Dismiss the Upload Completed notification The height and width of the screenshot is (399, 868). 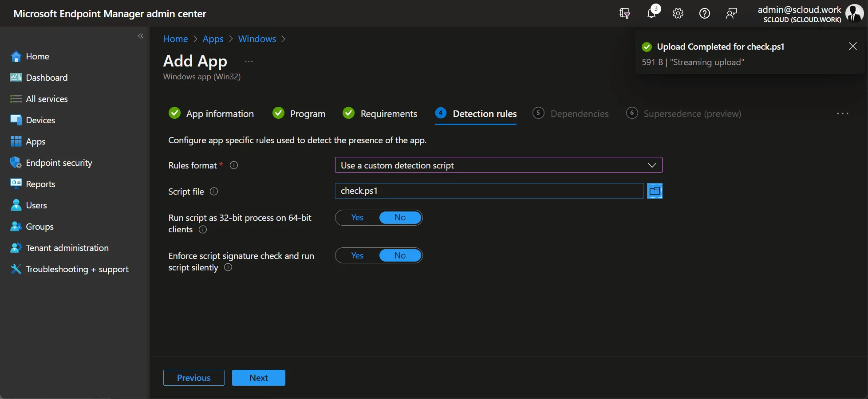tap(852, 46)
